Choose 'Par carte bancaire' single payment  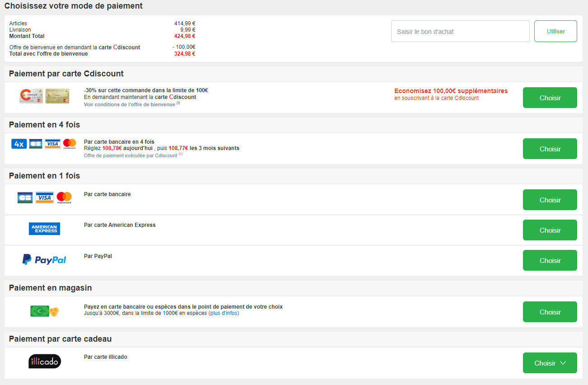coord(550,200)
